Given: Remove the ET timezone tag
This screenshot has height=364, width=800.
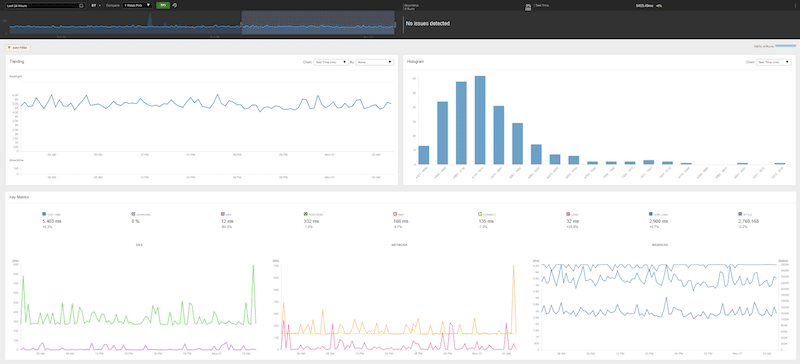Looking at the screenshot, I should [99, 5].
